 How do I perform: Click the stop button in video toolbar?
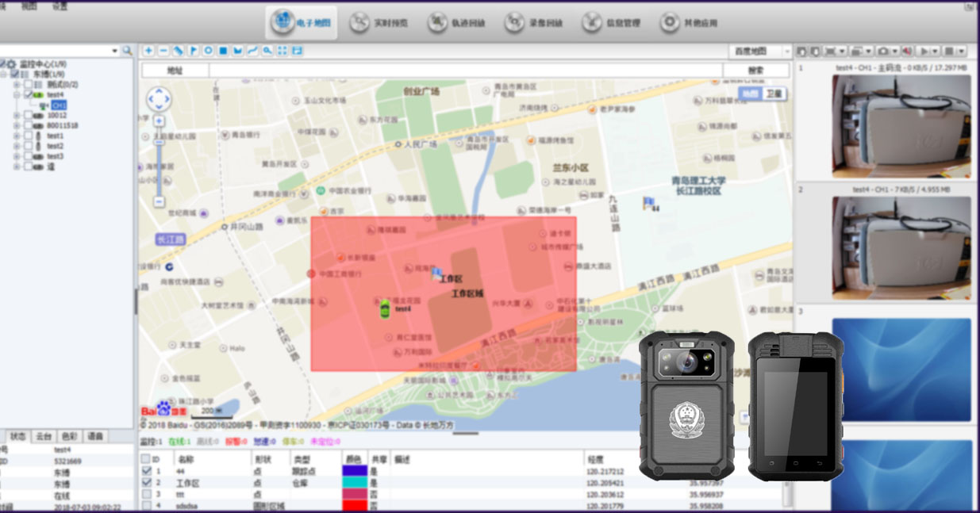coord(949,51)
